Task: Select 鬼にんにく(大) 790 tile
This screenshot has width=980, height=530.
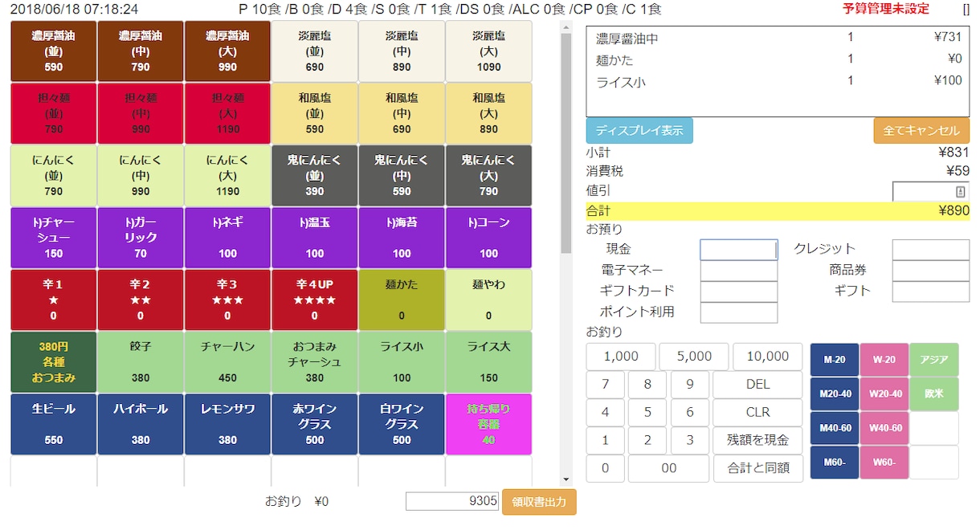Action: coord(488,175)
